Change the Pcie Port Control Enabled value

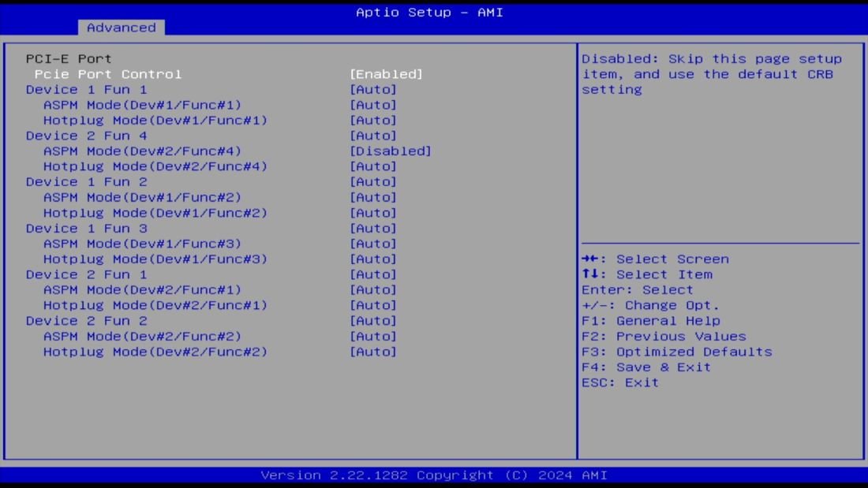[387, 74]
